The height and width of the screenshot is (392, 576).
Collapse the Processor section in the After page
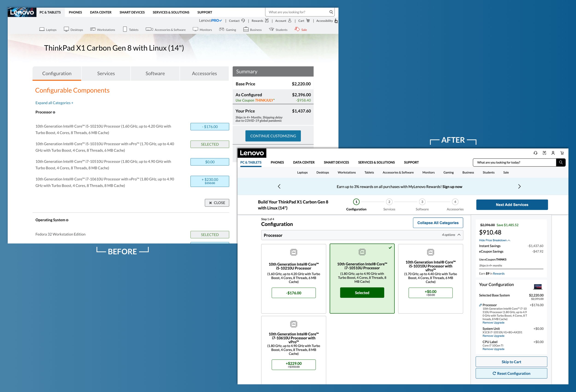(362, 235)
